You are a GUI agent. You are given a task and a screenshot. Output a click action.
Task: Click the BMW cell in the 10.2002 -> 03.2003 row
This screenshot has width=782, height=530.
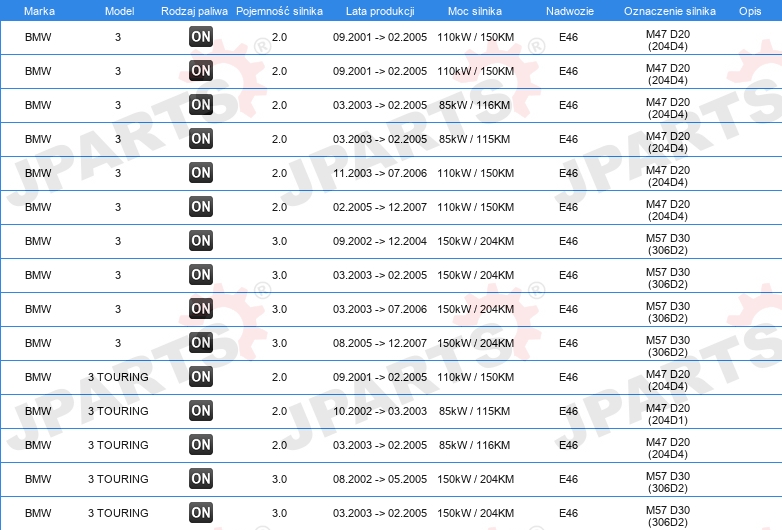38,411
